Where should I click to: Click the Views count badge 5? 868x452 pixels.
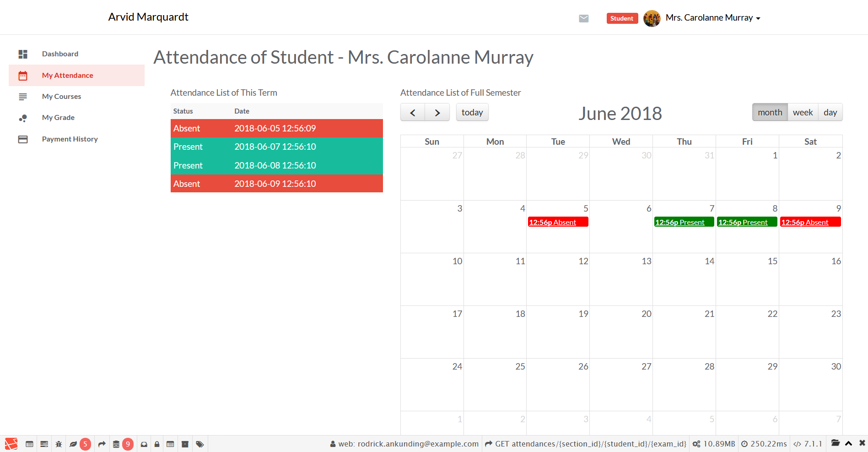coord(85,444)
